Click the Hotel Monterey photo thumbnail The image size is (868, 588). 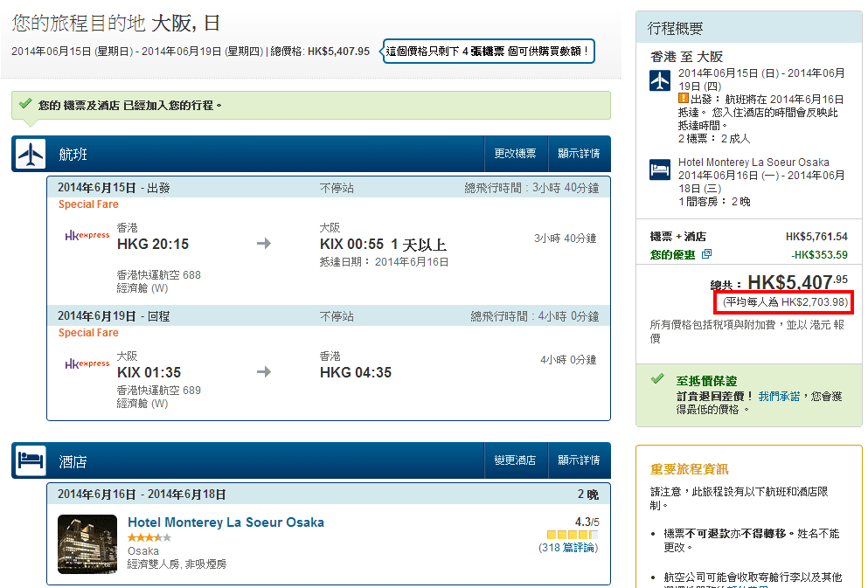(x=87, y=544)
